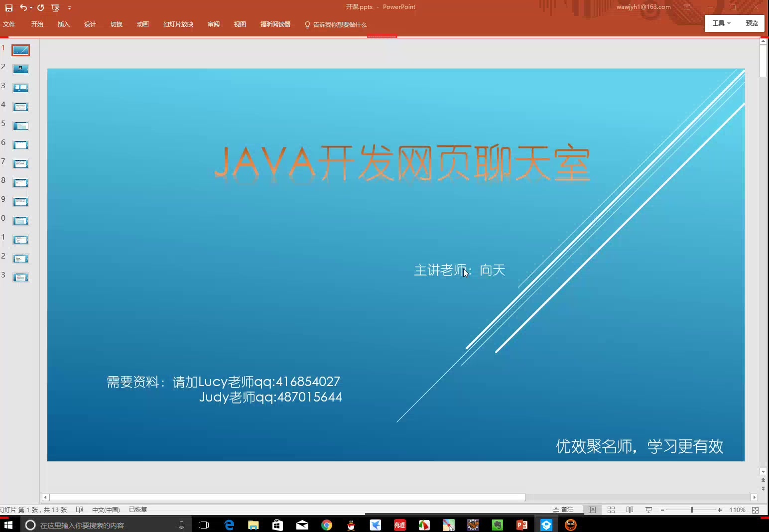Click the zoom slider handle
The height and width of the screenshot is (532, 769).
click(x=692, y=510)
